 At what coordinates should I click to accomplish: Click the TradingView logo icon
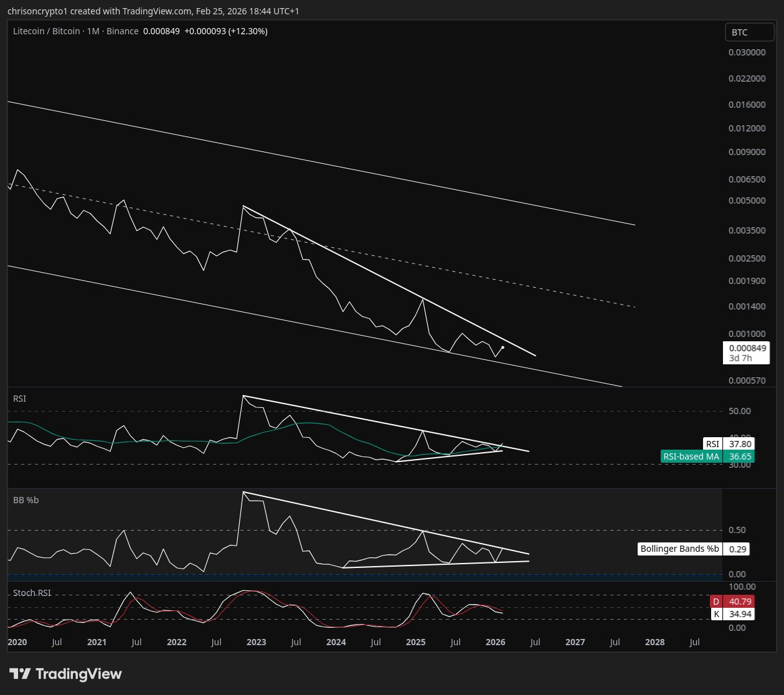click(20, 674)
